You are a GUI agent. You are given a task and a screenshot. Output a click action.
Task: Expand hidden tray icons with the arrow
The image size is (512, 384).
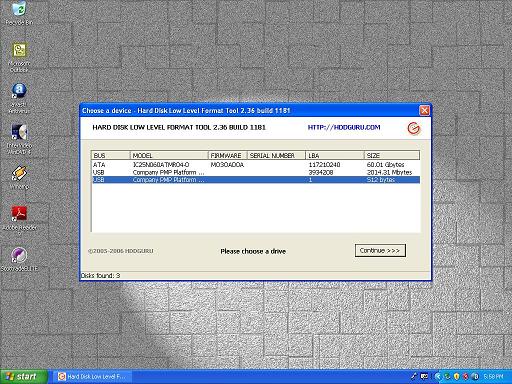pos(438,377)
